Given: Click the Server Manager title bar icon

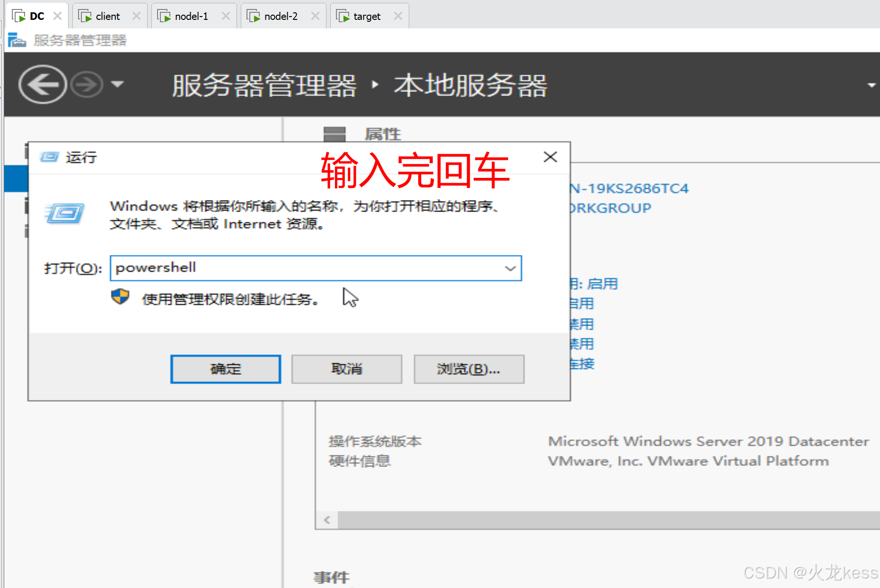Looking at the screenshot, I should pyautogui.click(x=17, y=40).
